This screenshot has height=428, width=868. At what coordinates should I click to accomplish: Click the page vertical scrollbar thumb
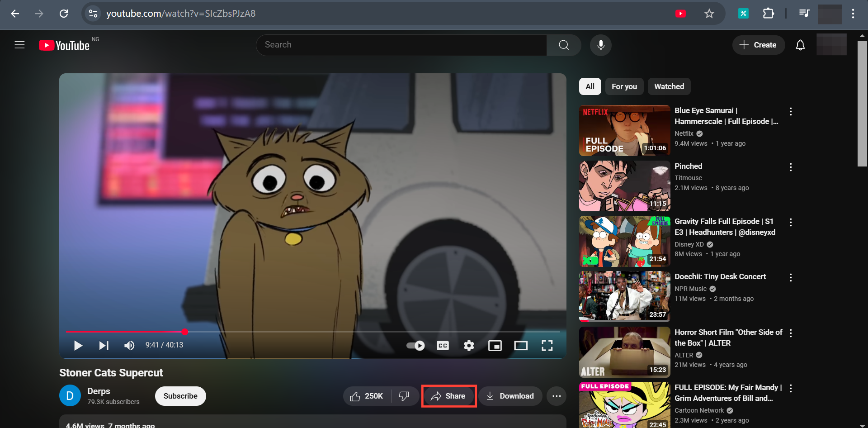pyautogui.click(x=862, y=104)
